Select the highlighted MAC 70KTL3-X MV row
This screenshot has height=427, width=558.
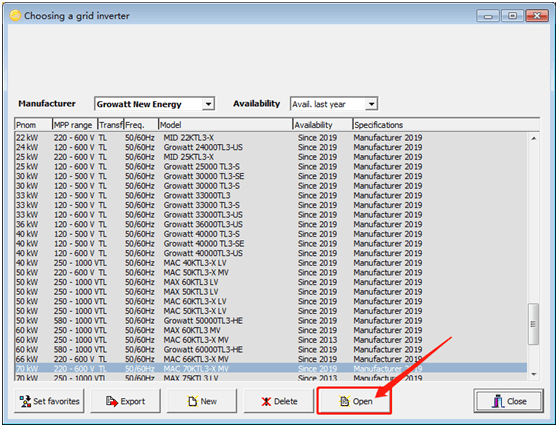pos(271,368)
